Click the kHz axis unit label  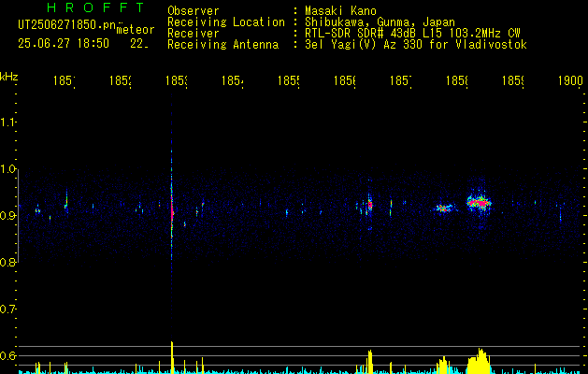tap(9, 77)
